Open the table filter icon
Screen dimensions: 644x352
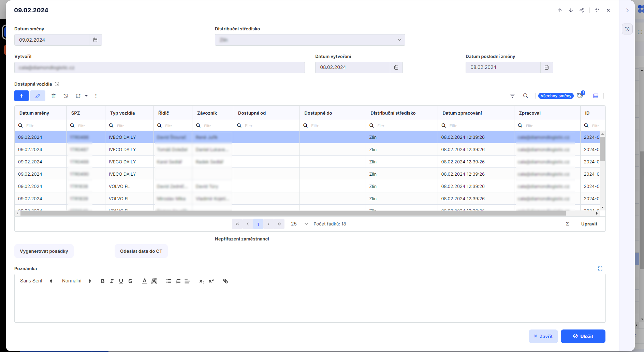[512, 96]
